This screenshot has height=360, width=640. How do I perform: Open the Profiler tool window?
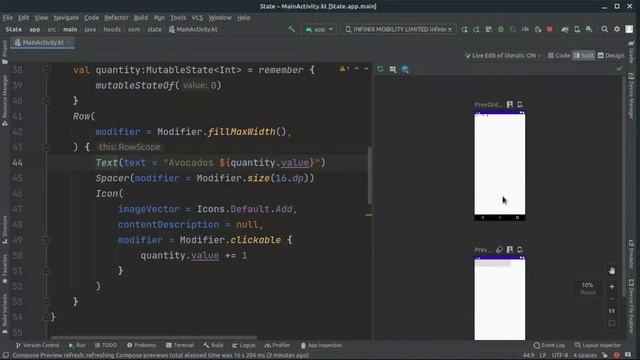point(277,345)
